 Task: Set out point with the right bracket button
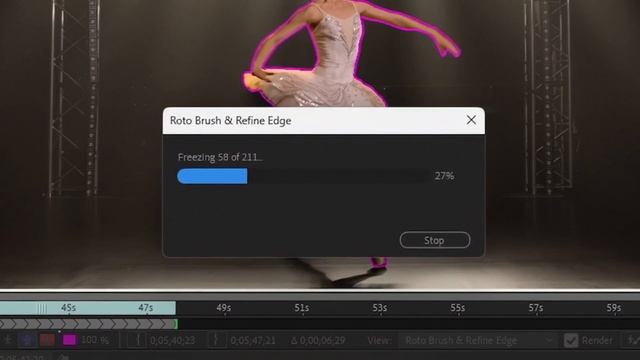point(217,340)
